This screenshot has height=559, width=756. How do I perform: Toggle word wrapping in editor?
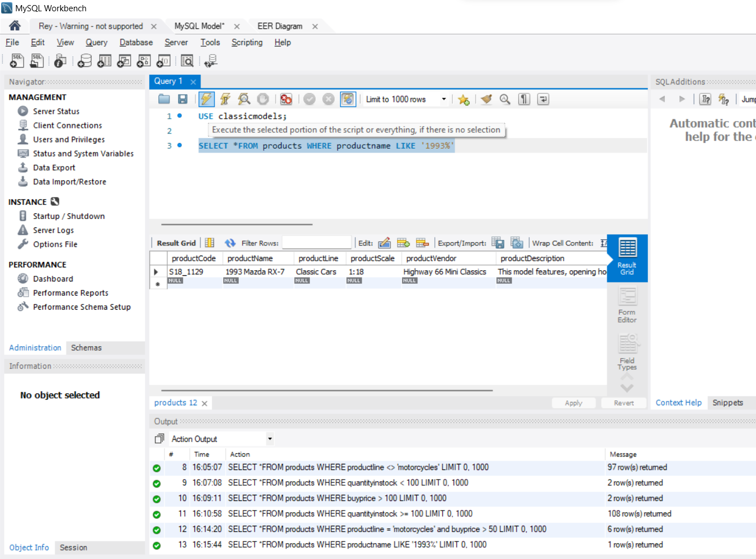[x=543, y=99]
